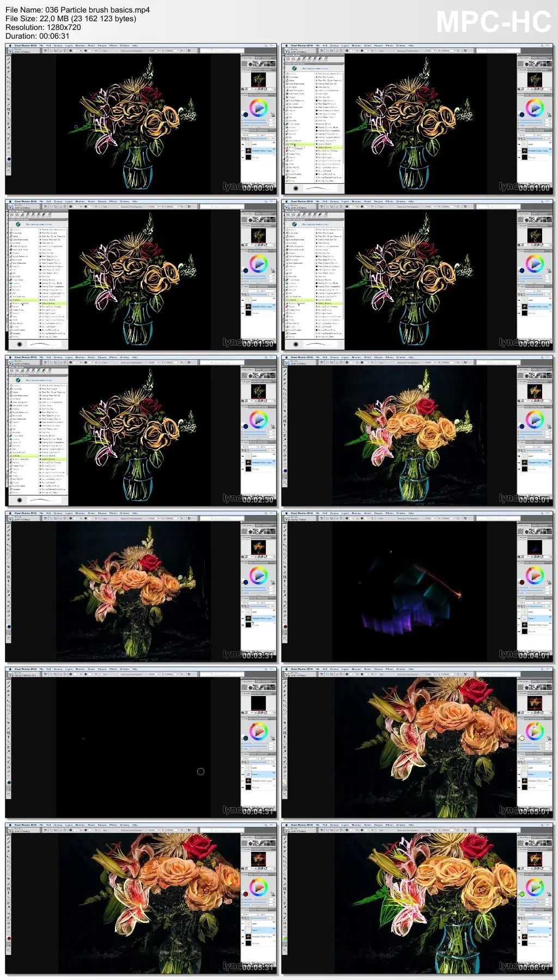Click the Spotlight magnifier in the 00:01:00 frame
This screenshot has width=558, height=980.
(x=542, y=46)
